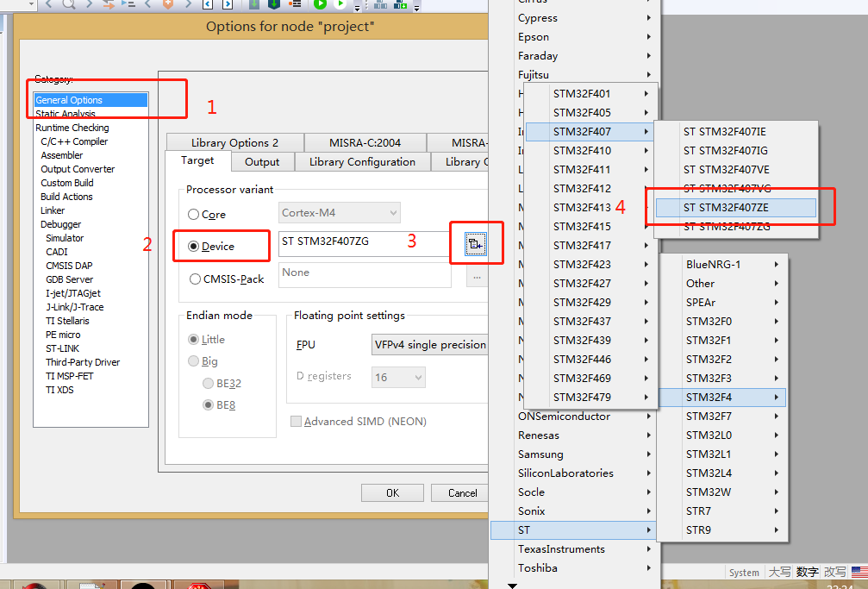Switch to the Library Configuration tab

[x=362, y=161]
